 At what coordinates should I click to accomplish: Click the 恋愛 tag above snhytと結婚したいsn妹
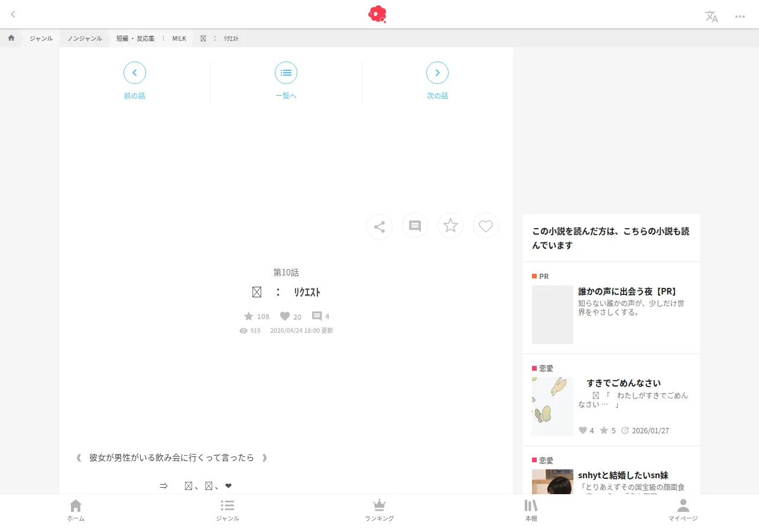point(543,460)
